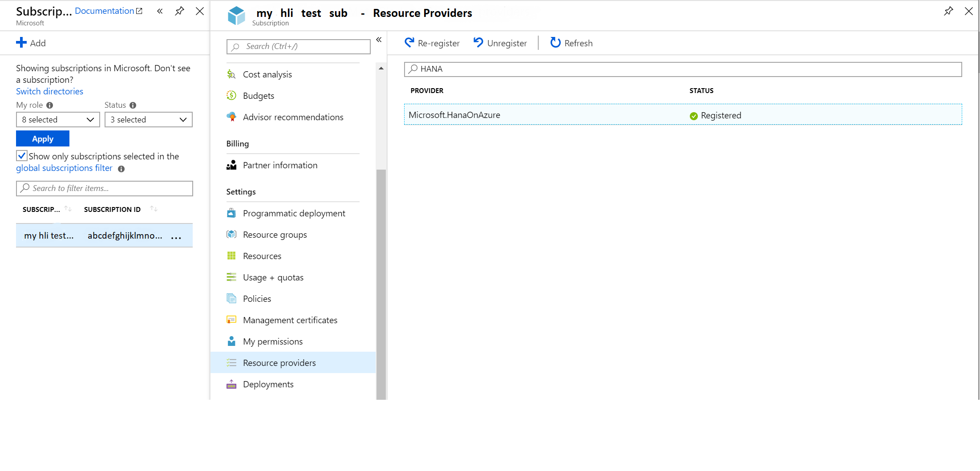Sort by Subscription name column arrows
This screenshot has width=980, height=471.
point(68,209)
